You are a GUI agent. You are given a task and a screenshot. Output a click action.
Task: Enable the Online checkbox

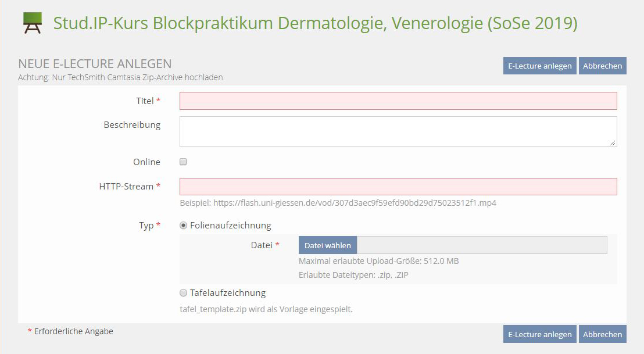pos(183,162)
